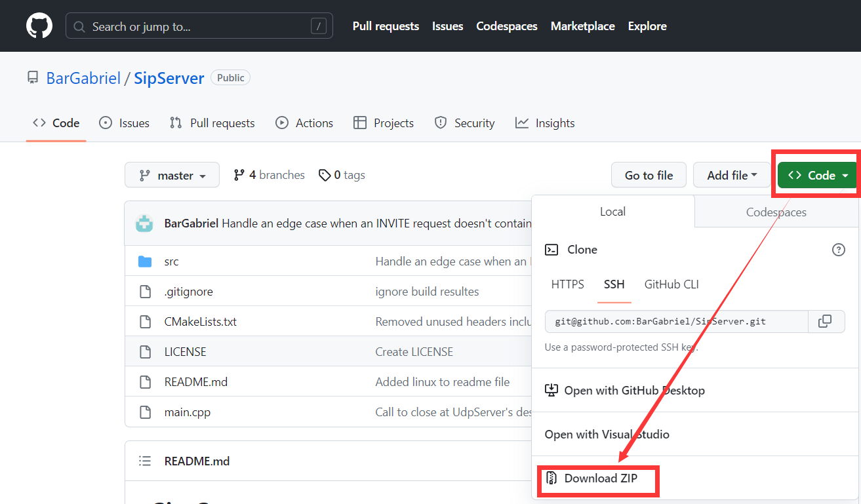861x504 pixels.
Task: Switch to the Codespaces tab
Action: click(775, 211)
